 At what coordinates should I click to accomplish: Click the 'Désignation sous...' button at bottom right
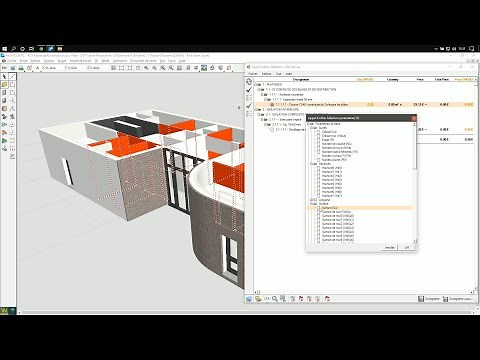point(458,299)
